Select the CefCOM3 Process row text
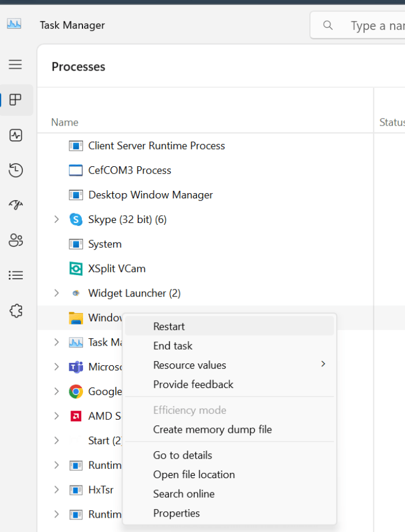The height and width of the screenshot is (532, 405). click(129, 170)
